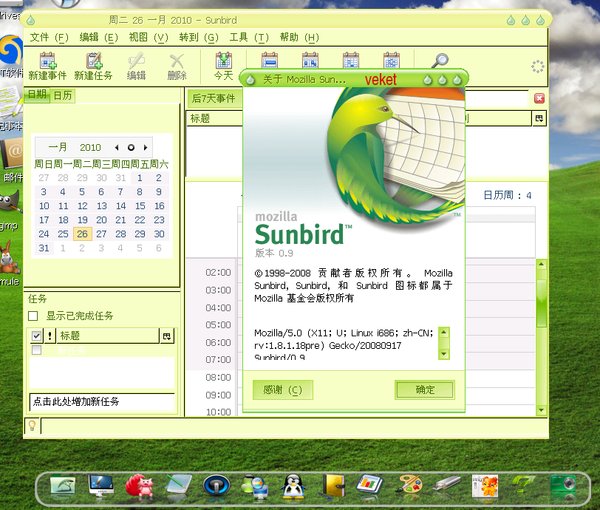
Task: Click the 今天 (Today) toolbar icon
Action: pos(224,62)
